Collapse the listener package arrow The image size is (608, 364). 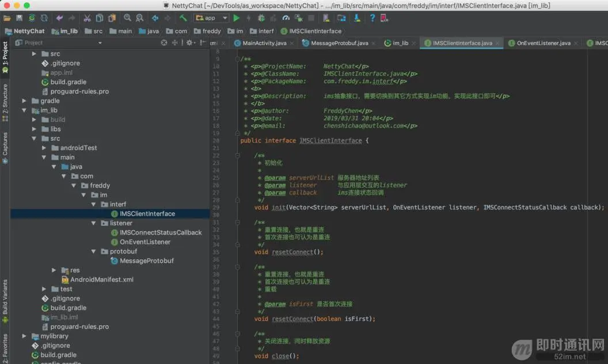tap(93, 224)
